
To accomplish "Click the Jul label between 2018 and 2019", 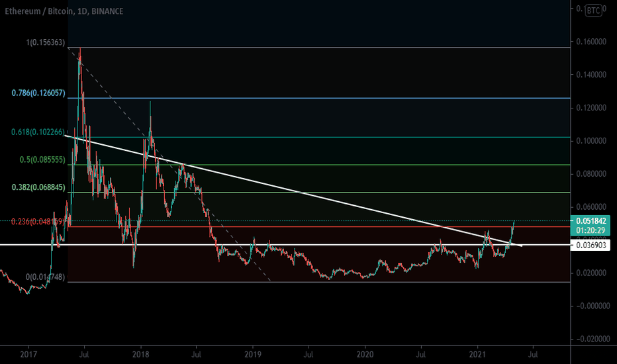I will coord(196,355).
